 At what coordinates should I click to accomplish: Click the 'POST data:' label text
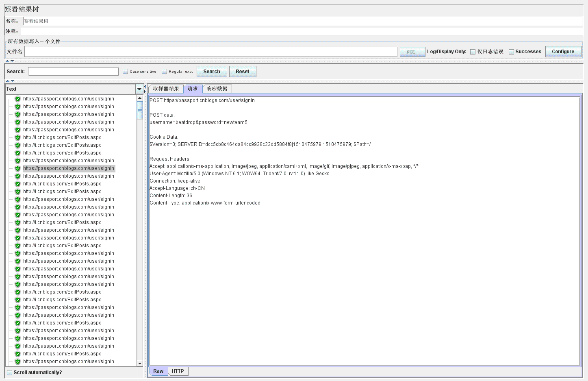coord(162,115)
